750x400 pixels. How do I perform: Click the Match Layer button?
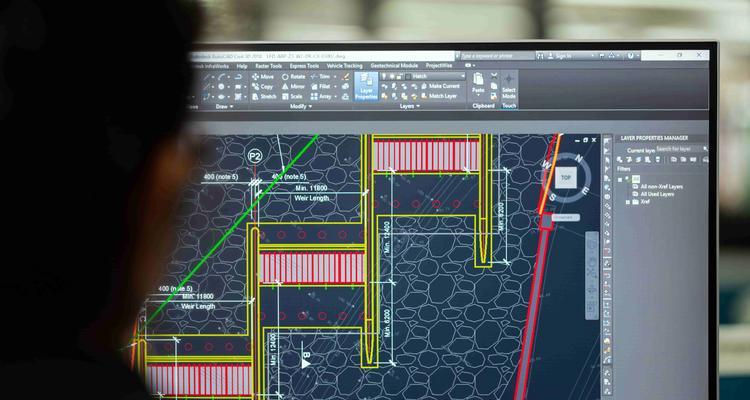(439, 96)
